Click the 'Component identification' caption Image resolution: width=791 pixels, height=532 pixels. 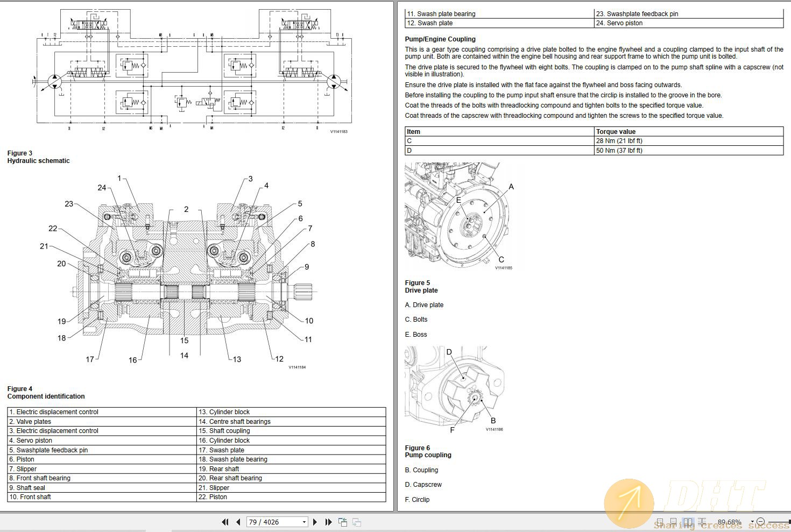(x=46, y=396)
